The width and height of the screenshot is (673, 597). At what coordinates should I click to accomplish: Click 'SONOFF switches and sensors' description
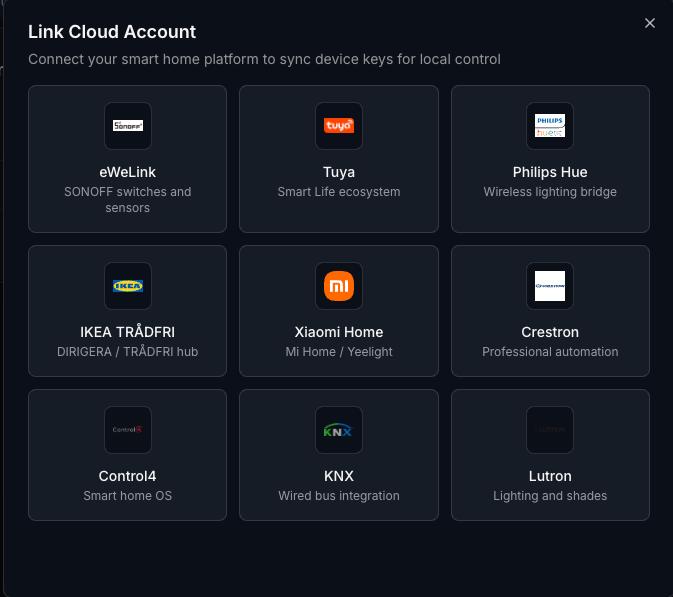127,200
